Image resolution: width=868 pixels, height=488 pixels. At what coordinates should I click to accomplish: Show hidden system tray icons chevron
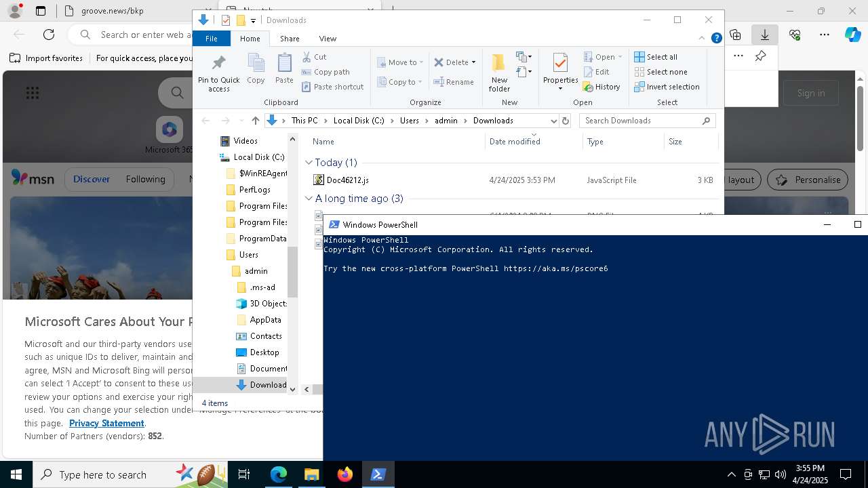[731, 474]
